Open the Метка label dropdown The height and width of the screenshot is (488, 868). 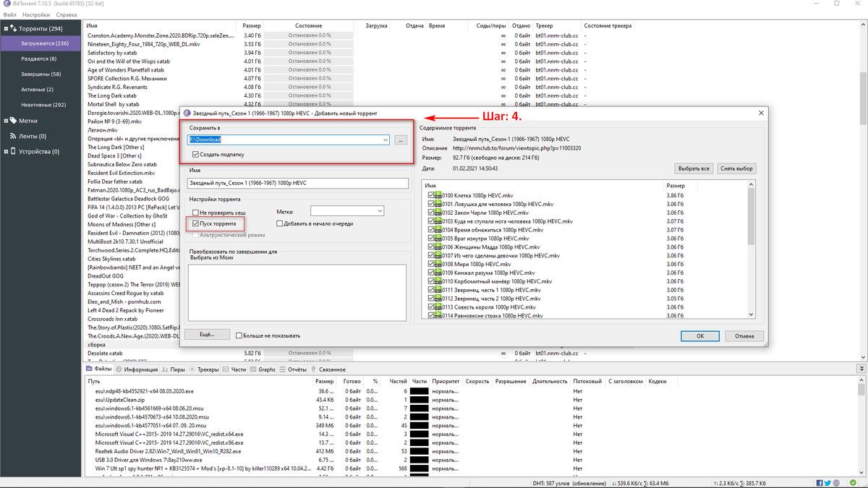[x=380, y=211]
